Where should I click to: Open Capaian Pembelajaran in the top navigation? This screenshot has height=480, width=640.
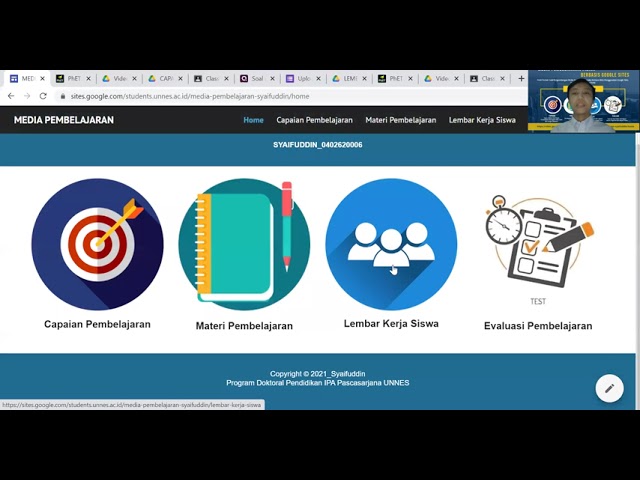314,120
